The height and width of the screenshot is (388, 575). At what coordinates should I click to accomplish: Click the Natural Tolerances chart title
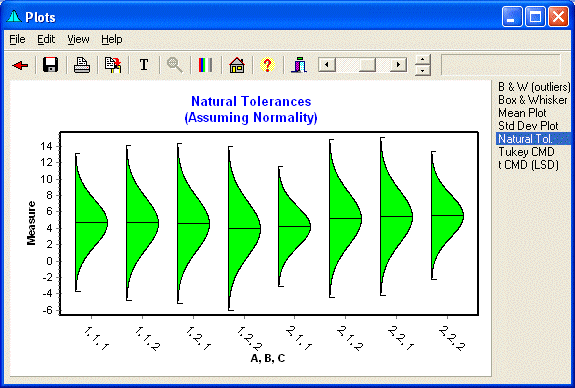pyautogui.click(x=251, y=109)
